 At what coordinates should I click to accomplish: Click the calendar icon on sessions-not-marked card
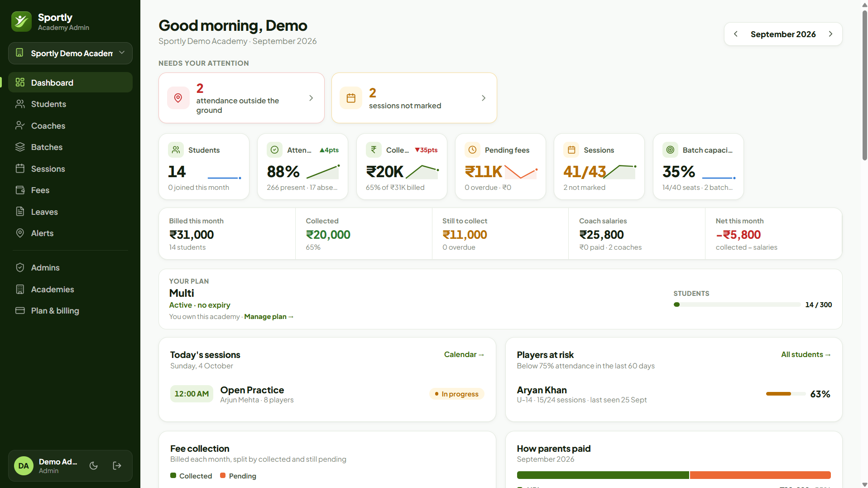[351, 98]
